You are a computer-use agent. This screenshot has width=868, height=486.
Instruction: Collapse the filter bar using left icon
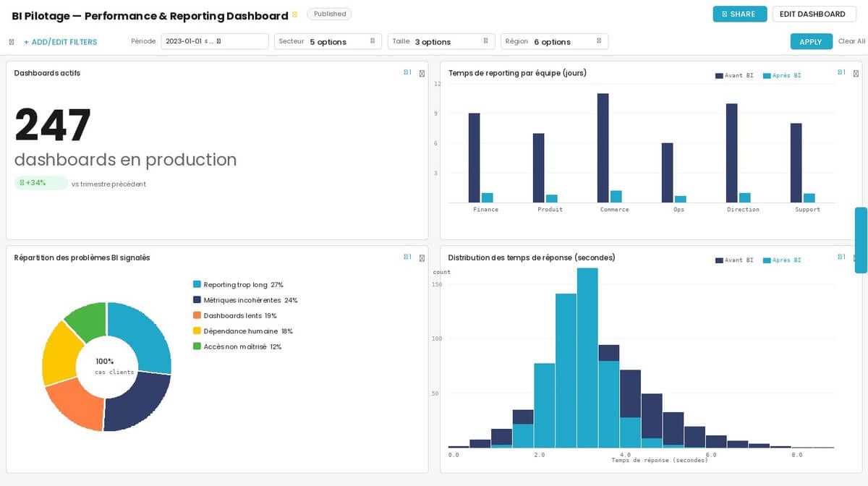click(x=12, y=42)
